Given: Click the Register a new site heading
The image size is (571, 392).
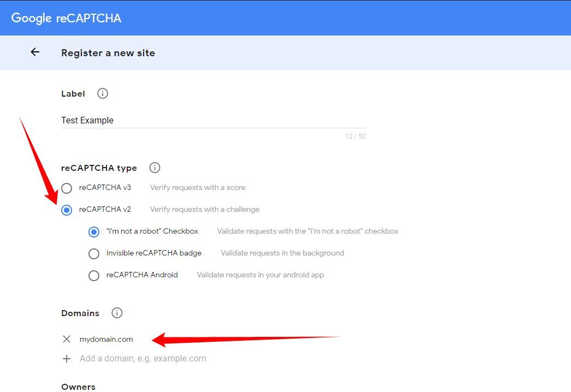Looking at the screenshot, I should [108, 53].
